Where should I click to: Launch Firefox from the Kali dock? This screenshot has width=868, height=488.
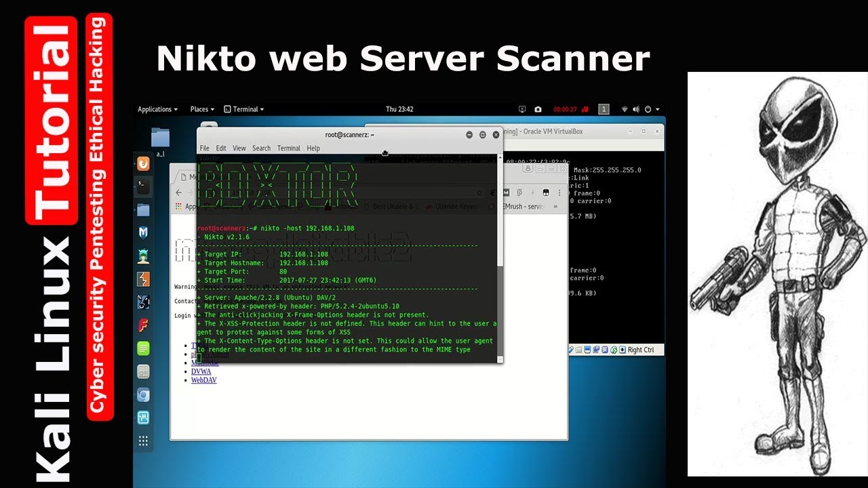click(x=143, y=163)
